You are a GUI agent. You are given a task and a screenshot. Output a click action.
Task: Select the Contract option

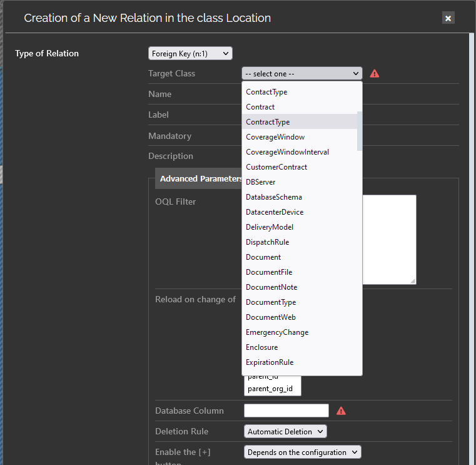(260, 107)
